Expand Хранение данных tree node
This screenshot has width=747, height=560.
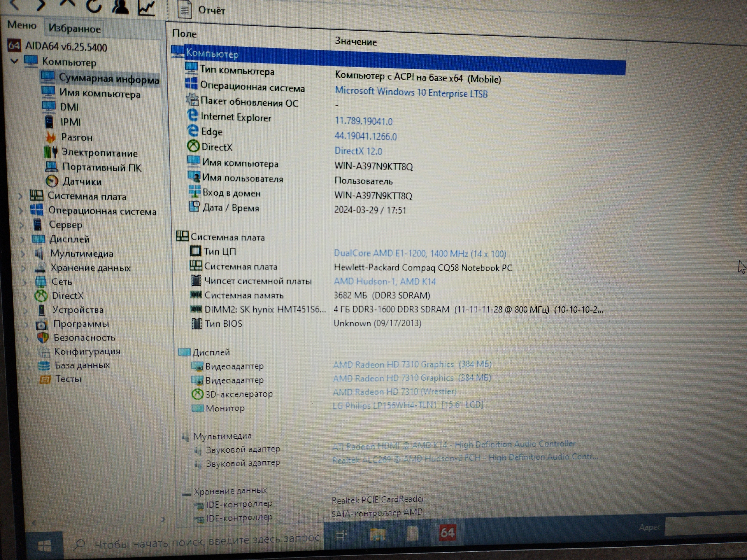24,268
